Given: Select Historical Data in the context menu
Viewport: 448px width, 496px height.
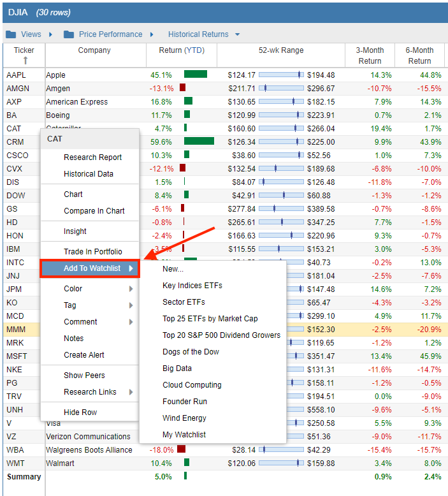Looking at the screenshot, I should pyautogui.click(x=89, y=173).
